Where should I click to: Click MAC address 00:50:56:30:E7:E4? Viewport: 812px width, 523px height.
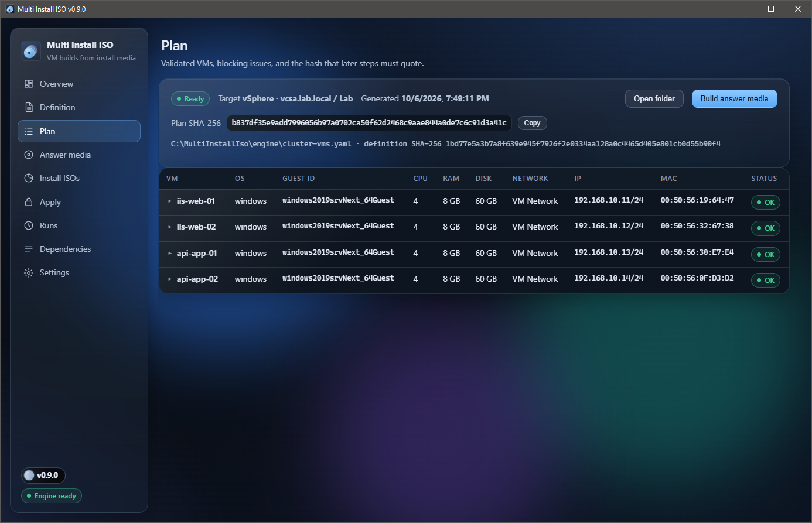pos(697,252)
